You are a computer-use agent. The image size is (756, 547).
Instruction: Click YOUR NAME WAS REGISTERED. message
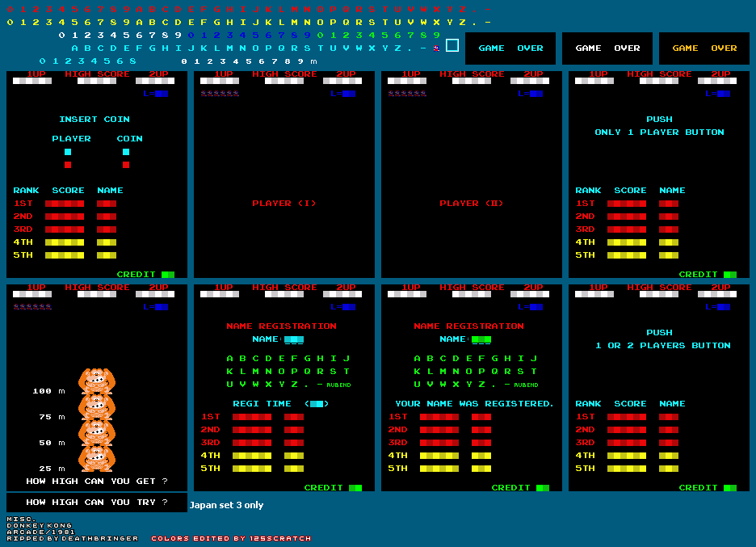(x=474, y=404)
